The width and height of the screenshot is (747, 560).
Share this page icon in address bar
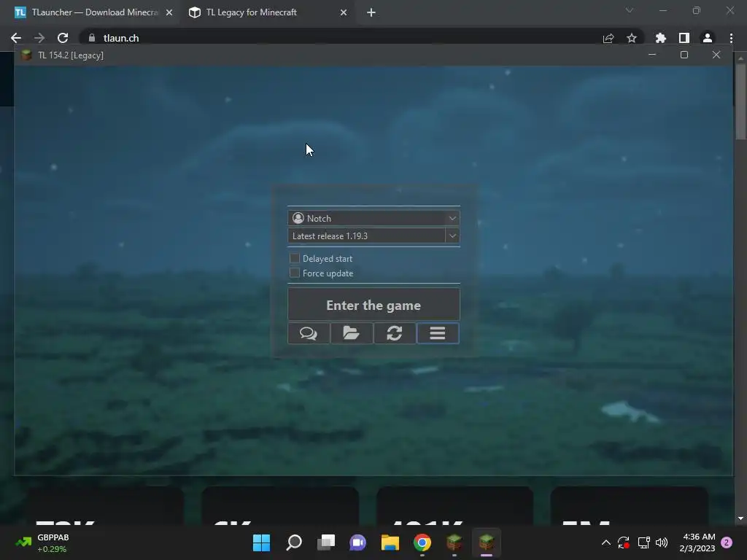point(608,38)
